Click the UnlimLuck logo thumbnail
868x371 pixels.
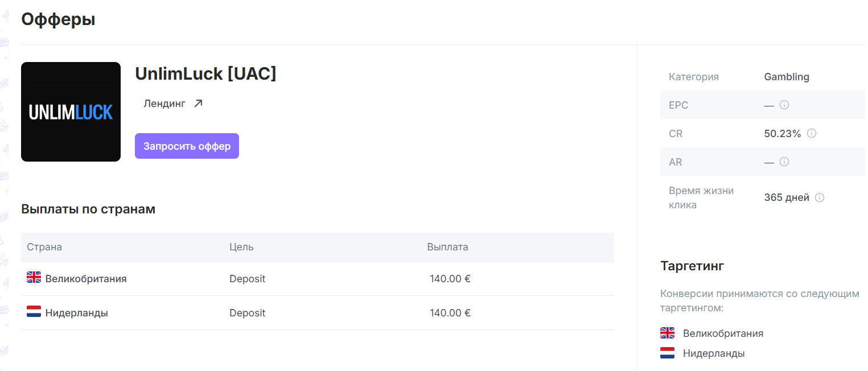tap(71, 112)
